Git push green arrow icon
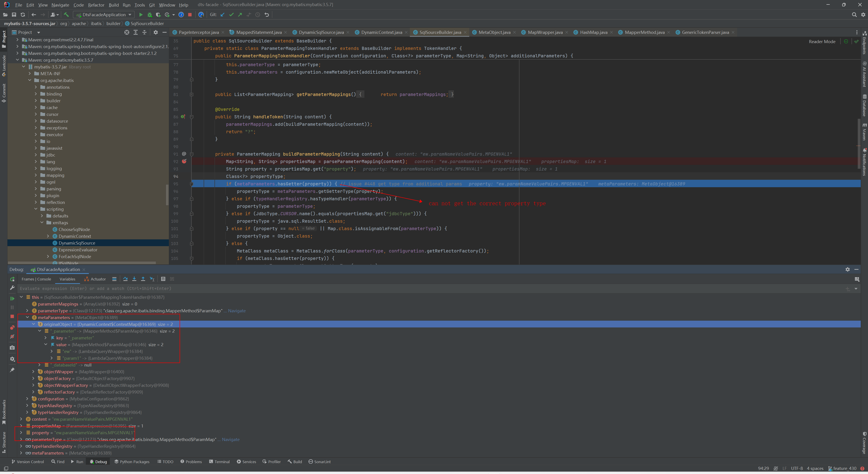 [240, 15]
